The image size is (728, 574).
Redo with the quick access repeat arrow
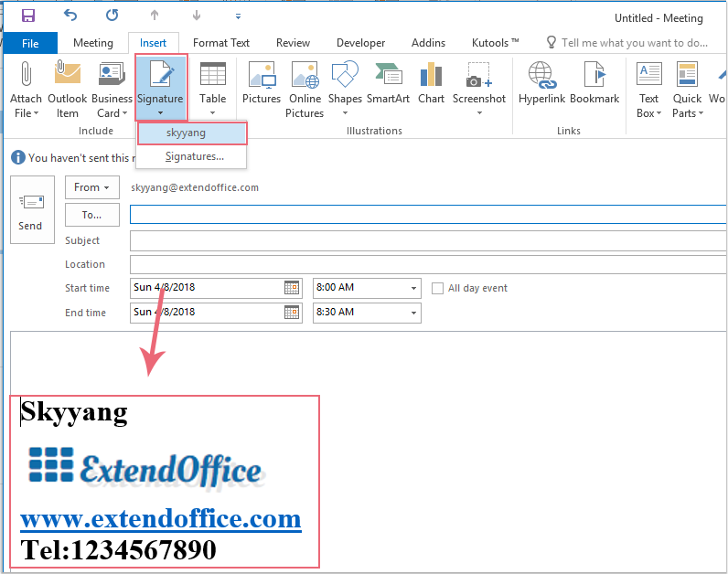(112, 16)
